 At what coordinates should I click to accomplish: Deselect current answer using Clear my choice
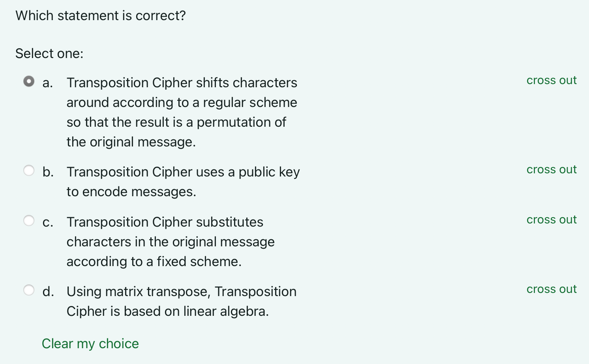90,343
